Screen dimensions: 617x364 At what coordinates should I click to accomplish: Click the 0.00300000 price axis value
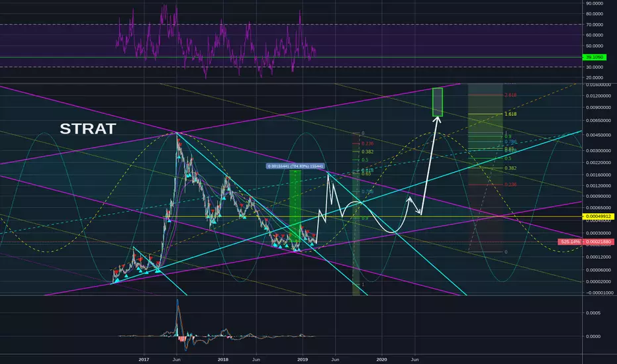[598, 151]
